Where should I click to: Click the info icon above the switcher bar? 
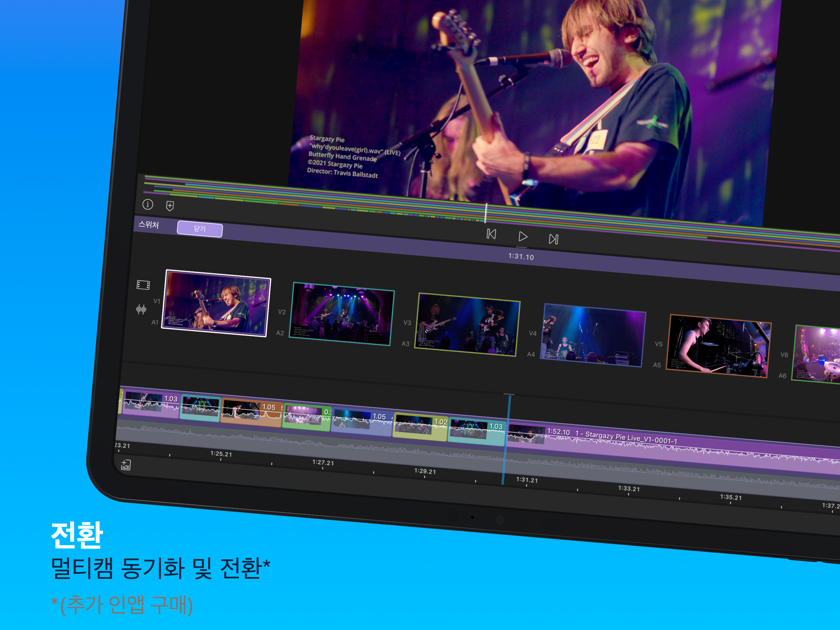point(149,205)
